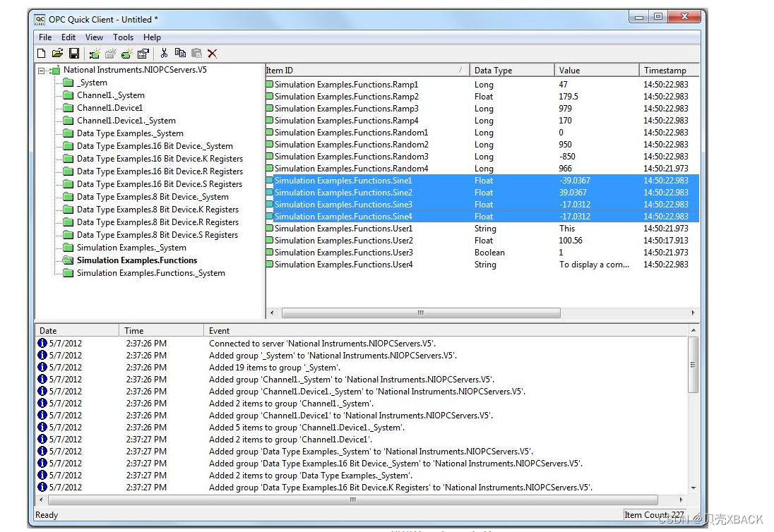Add a New Server Connection from the toolbar
This screenshot has width=774, height=532.
click(x=95, y=53)
